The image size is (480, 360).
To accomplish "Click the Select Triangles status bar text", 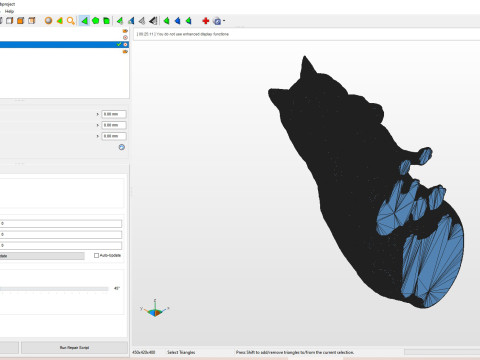I will click(181, 352).
